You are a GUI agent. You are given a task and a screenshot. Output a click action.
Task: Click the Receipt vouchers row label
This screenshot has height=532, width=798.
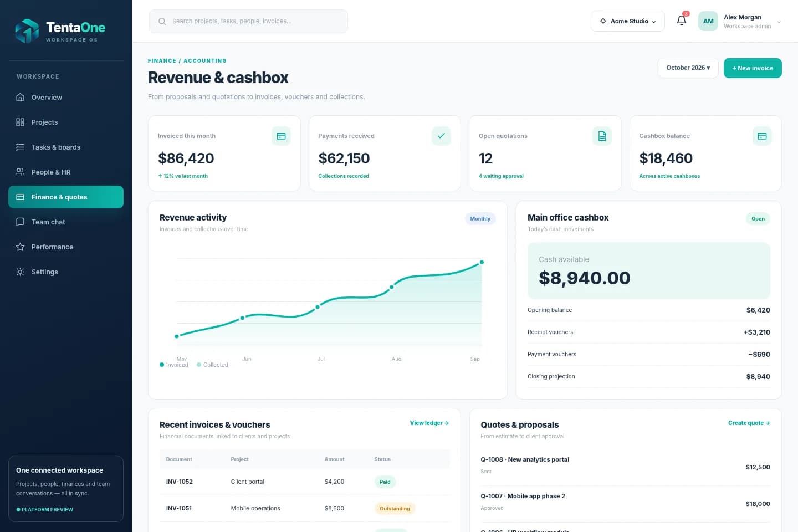(550, 332)
